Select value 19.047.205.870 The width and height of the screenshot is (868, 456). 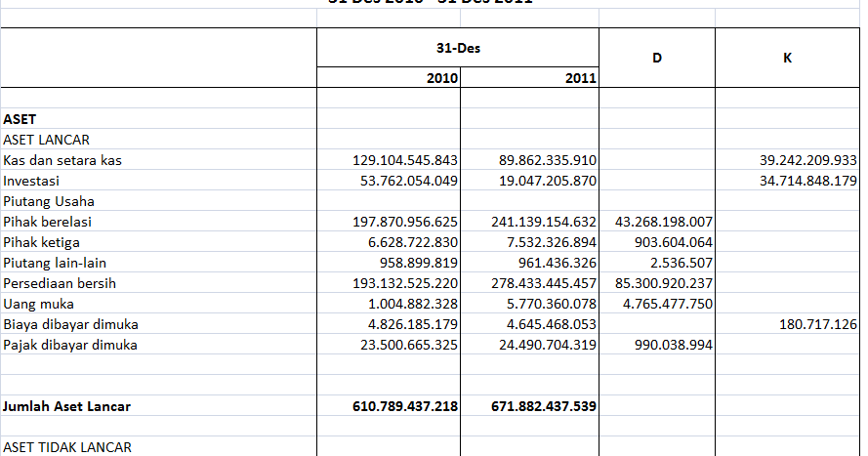[x=548, y=181]
